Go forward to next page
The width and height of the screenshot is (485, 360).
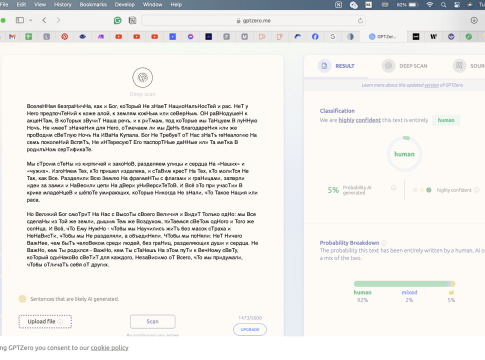tap(58, 20)
